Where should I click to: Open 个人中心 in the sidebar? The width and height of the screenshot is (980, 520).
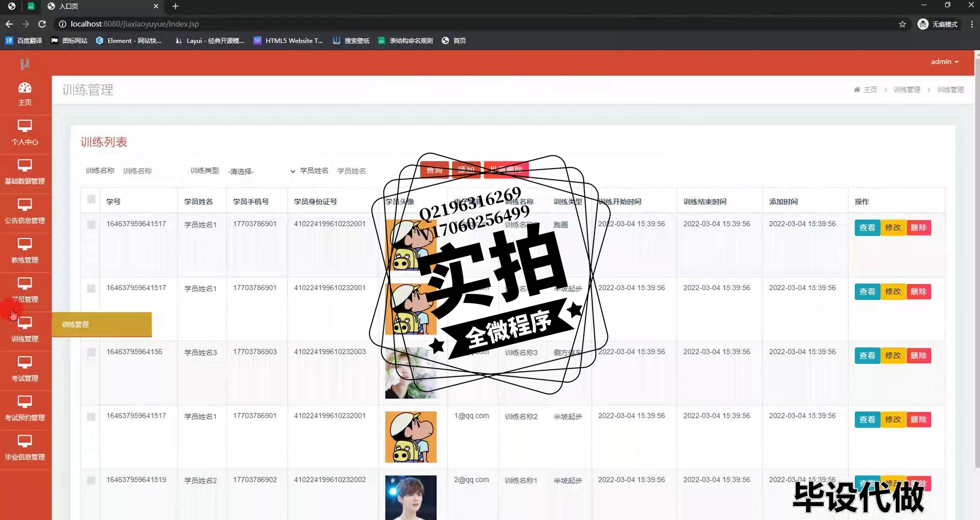pos(25,134)
